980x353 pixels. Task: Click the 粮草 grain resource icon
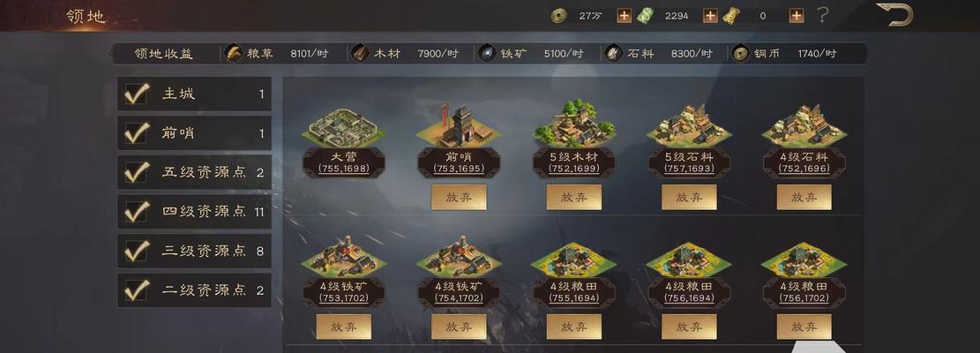[x=234, y=53]
